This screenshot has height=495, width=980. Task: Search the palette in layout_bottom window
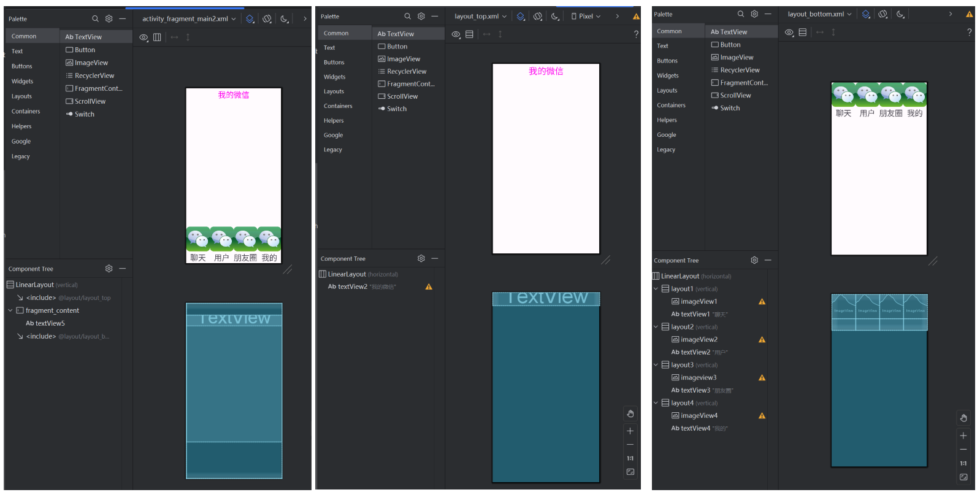click(x=741, y=14)
